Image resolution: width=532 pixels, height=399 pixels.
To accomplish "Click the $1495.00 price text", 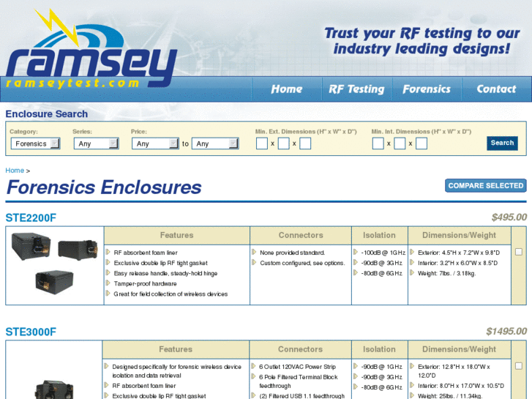I will pyautogui.click(x=506, y=332).
